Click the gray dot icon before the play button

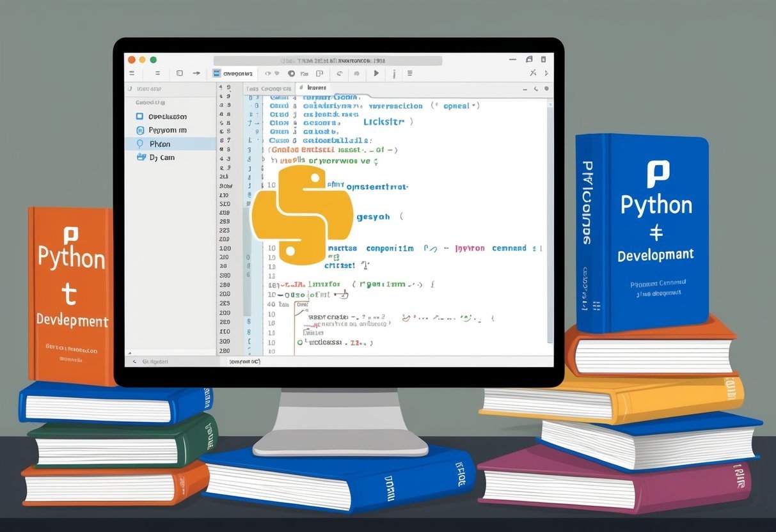(x=358, y=74)
